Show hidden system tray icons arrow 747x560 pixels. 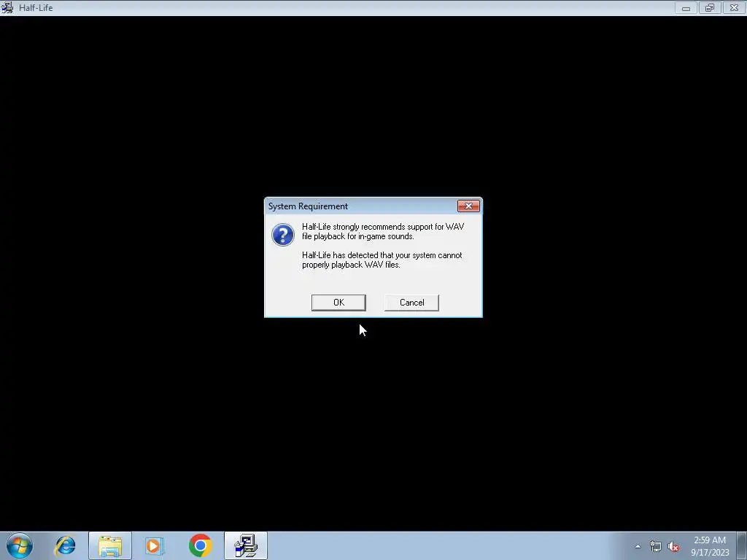click(x=638, y=546)
